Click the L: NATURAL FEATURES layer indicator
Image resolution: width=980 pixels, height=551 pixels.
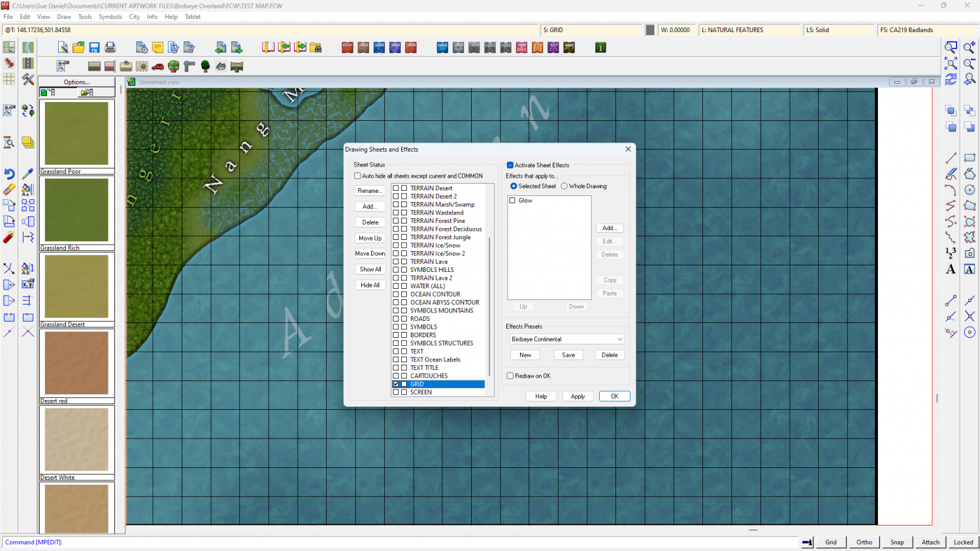pos(750,30)
